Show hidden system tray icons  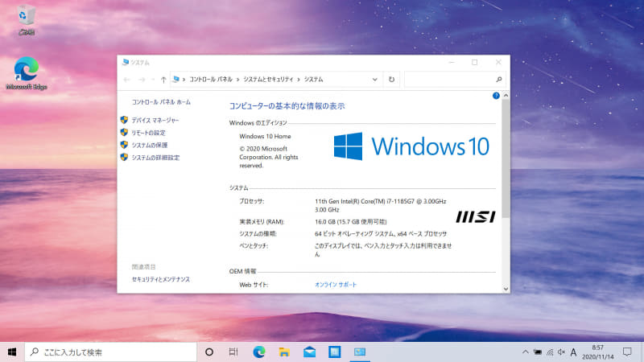coord(526,352)
